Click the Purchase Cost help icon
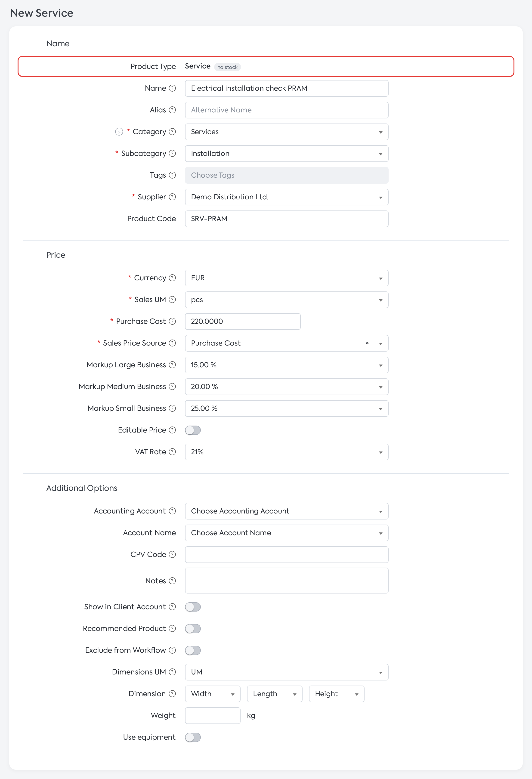Image resolution: width=532 pixels, height=779 pixels. tap(172, 321)
